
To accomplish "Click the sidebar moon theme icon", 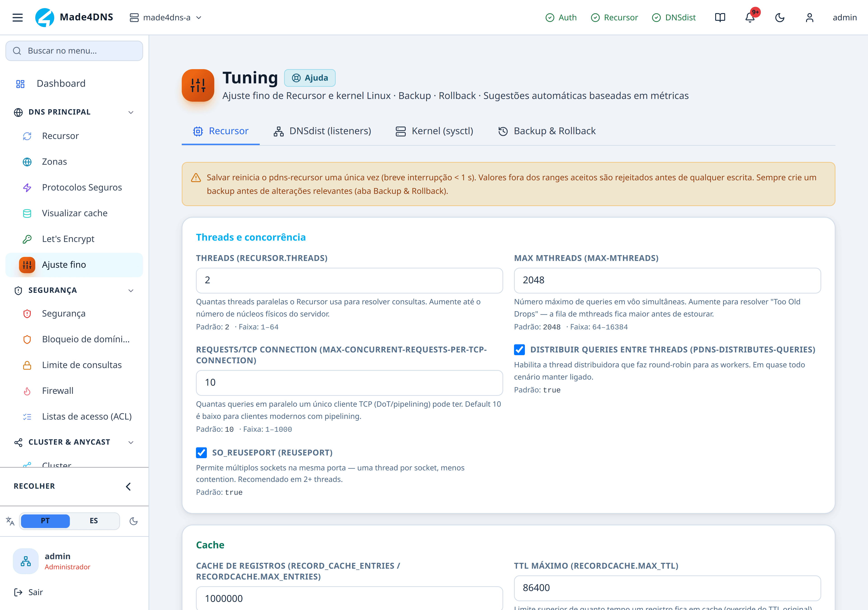I will click(x=133, y=521).
